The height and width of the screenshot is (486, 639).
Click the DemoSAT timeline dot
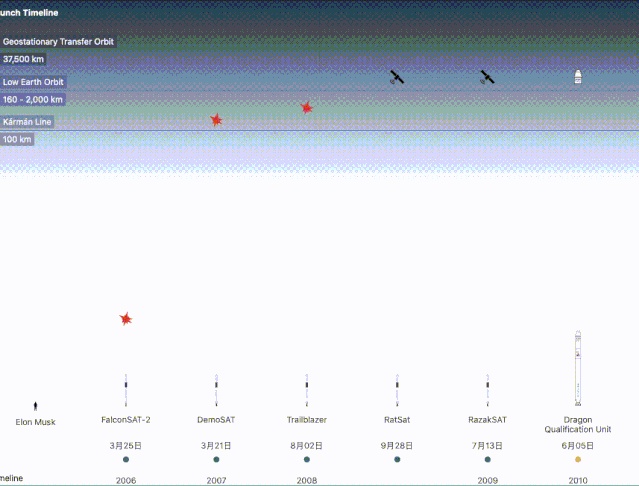pos(216,460)
